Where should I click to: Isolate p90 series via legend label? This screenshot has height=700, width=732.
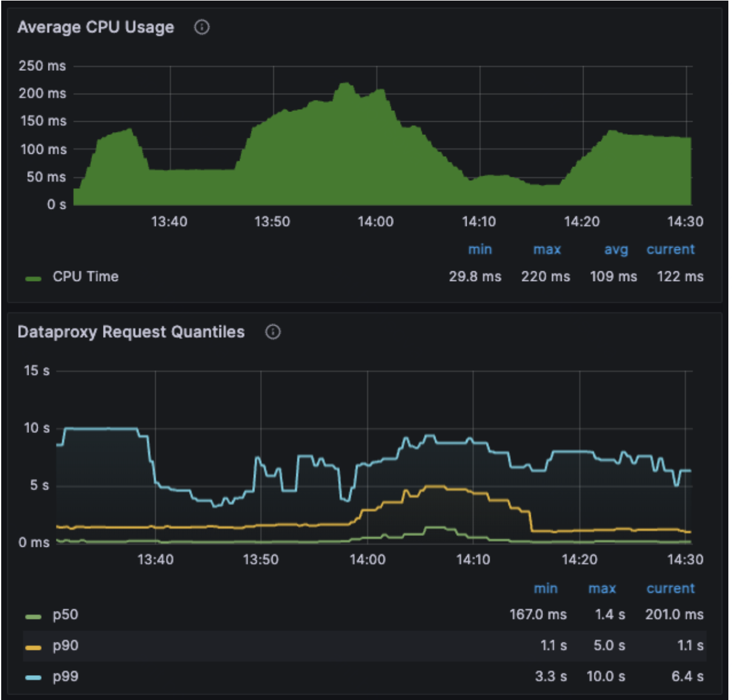pyautogui.click(x=65, y=646)
